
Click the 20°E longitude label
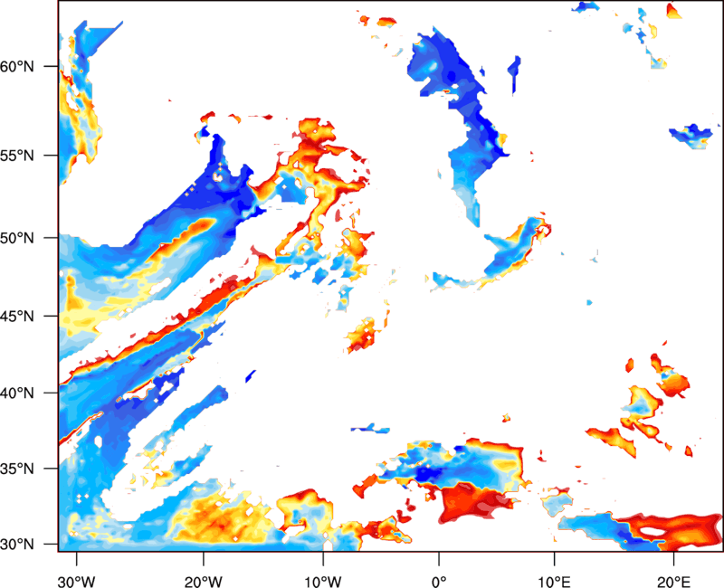[673, 582]
